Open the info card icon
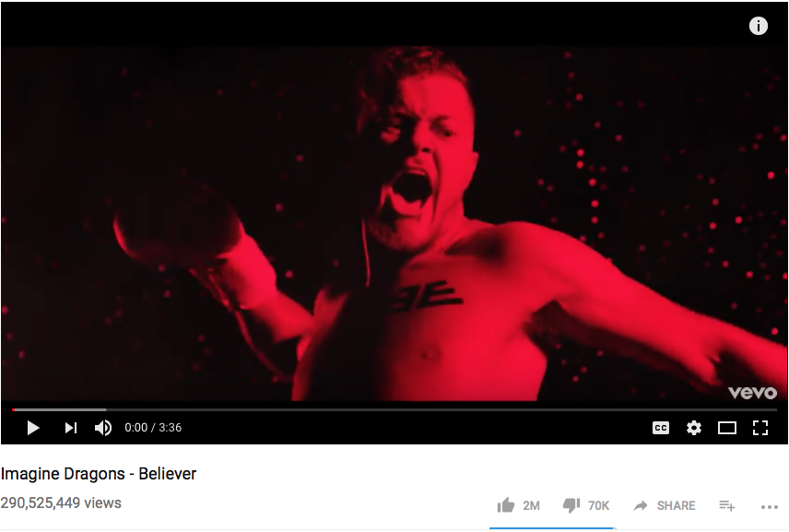This screenshot has height=532, width=789. (759, 26)
